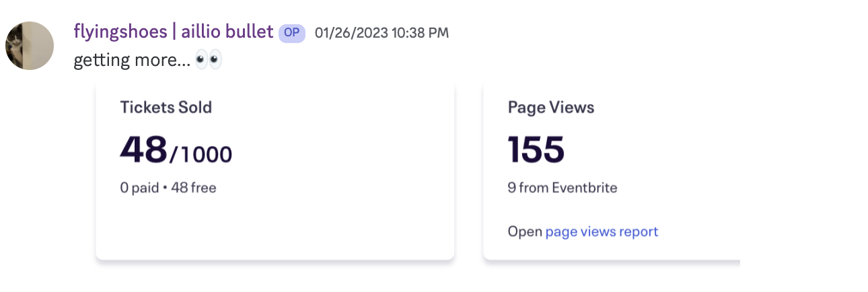This screenshot has height=292, width=868.
Task: Click the 155 page views number
Action: 536,149
